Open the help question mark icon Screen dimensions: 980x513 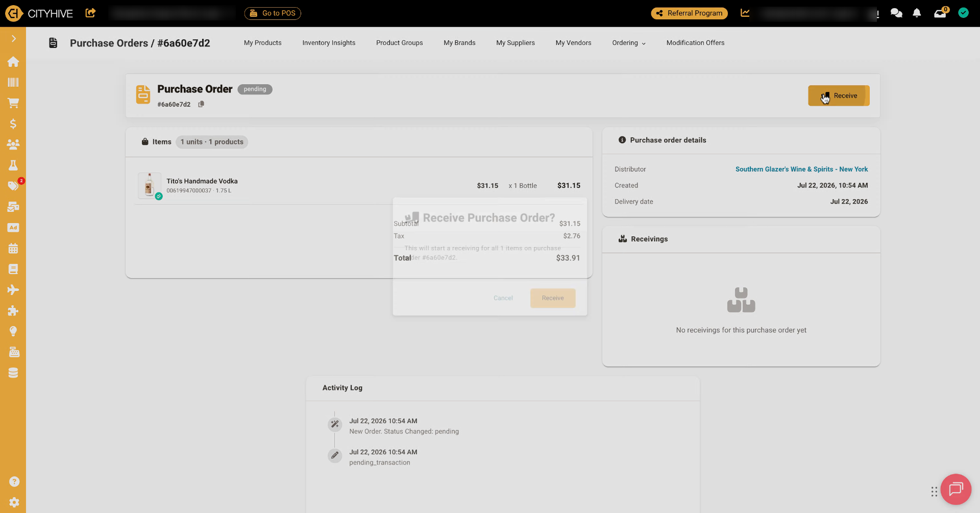click(14, 482)
